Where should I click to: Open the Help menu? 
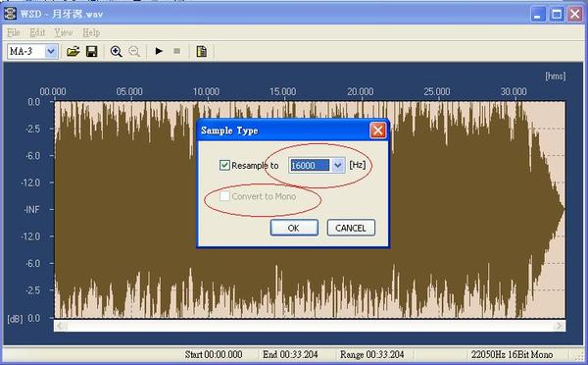[x=91, y=32]
